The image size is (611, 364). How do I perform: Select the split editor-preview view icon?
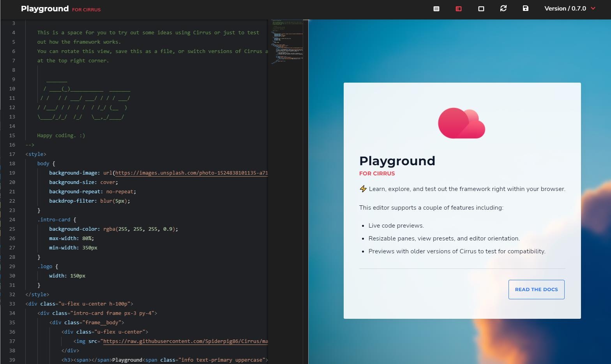459,9
